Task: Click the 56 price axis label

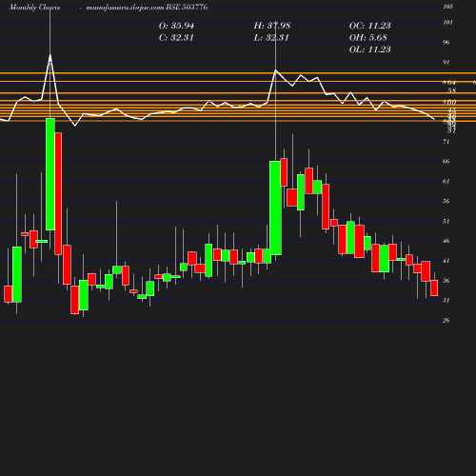Action: [446, 202]
